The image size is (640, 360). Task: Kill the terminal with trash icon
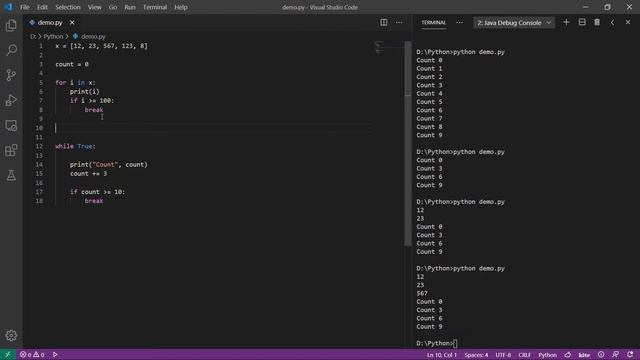[597, 22]
